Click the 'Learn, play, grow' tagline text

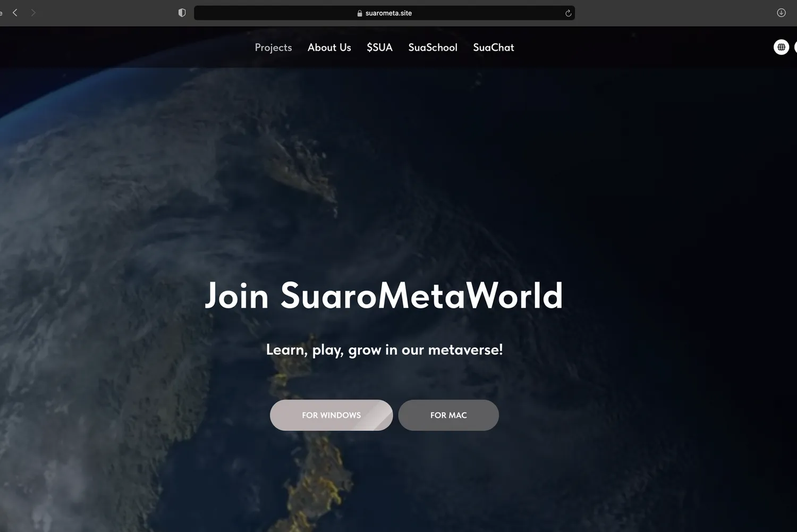384,350
